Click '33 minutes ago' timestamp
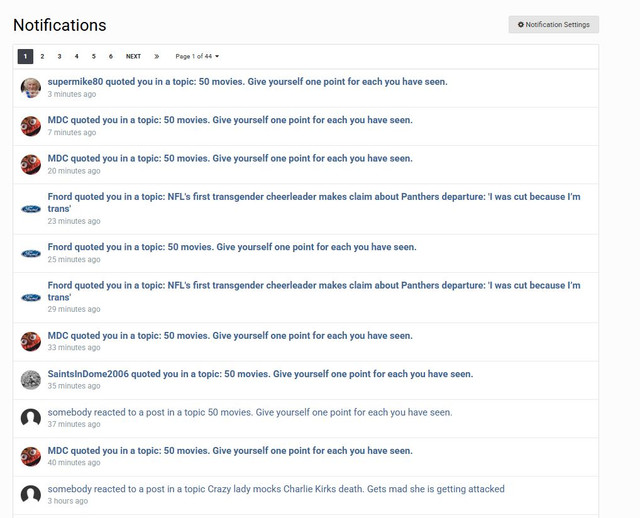Screen dimensions: 640x518 [x=74, y=348]
